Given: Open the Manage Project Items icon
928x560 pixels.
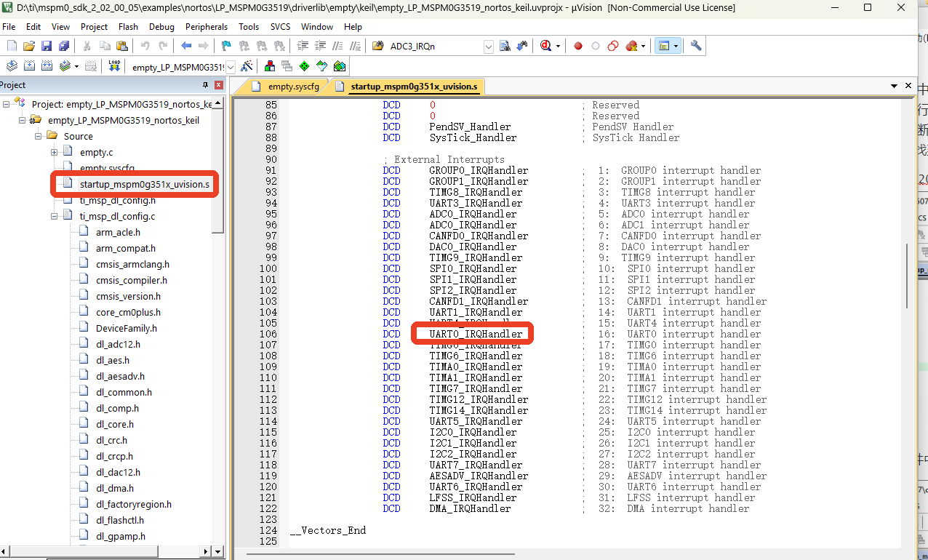Looking at the screenshot, I should coord(270,66).
